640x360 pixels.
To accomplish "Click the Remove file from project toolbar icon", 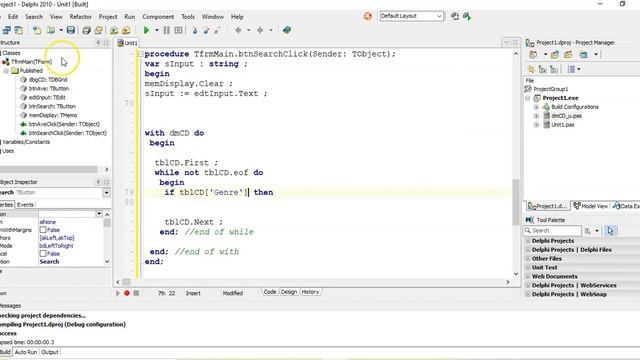I will point(126,30).
